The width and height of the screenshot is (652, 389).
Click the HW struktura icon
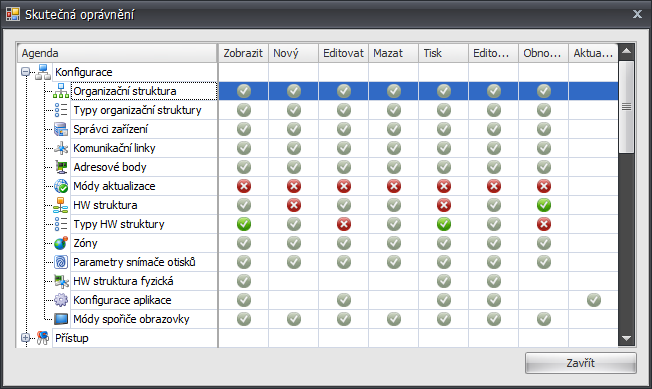pyautogui.click(x=61, y=205)
